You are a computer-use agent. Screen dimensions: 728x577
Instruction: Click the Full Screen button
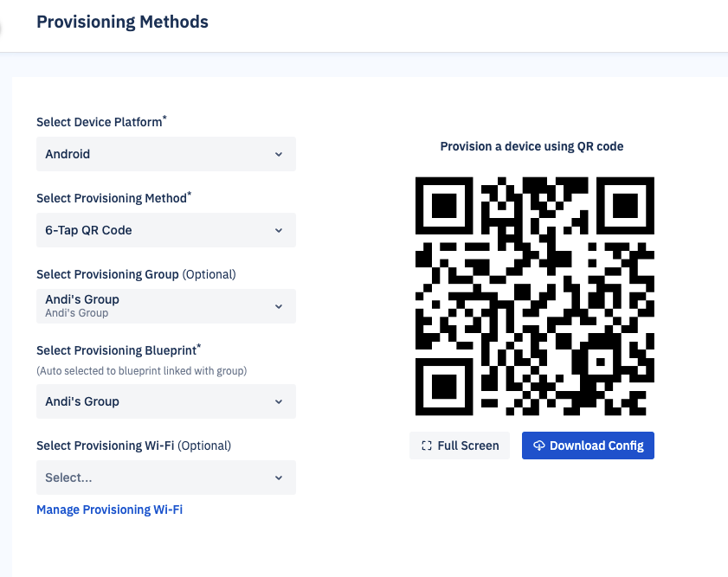pyautogui.click(x=459, y=446)
